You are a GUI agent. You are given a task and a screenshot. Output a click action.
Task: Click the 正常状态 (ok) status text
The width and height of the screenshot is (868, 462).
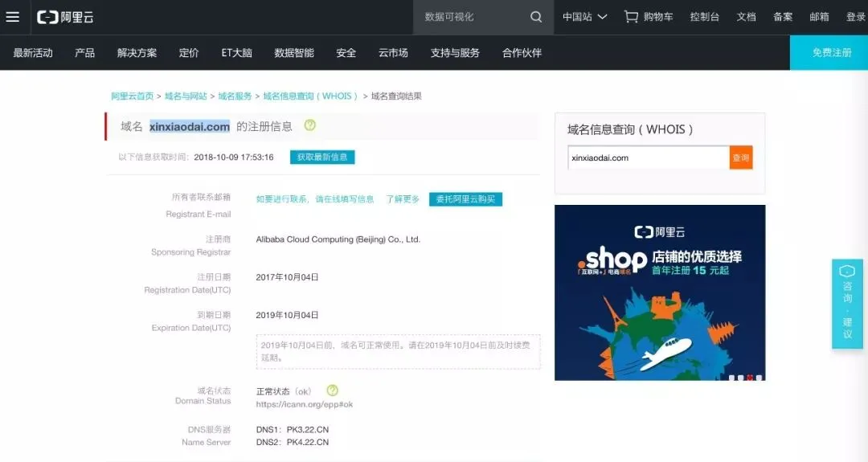click(284, 391)
